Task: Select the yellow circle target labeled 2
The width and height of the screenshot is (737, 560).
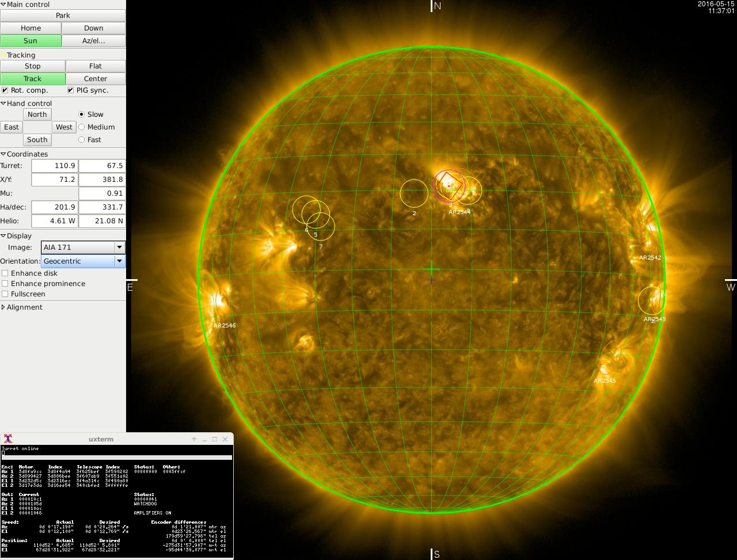Action: 414,193
